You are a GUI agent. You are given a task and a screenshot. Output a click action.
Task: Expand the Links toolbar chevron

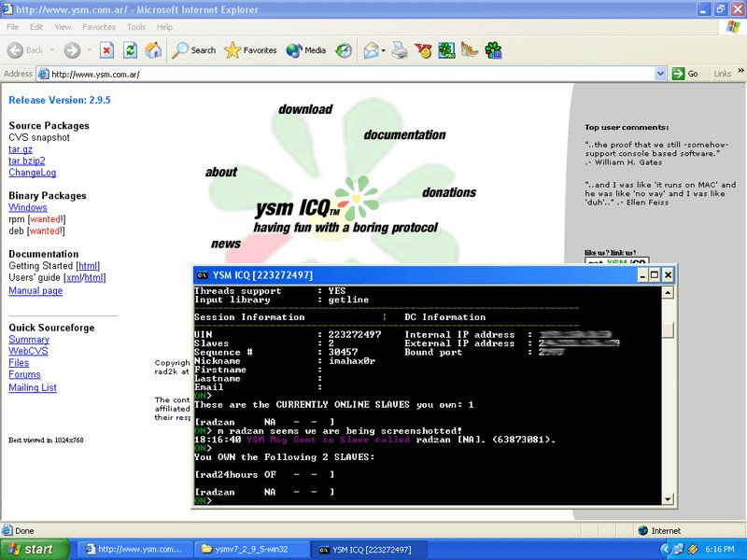click(740, 72)
